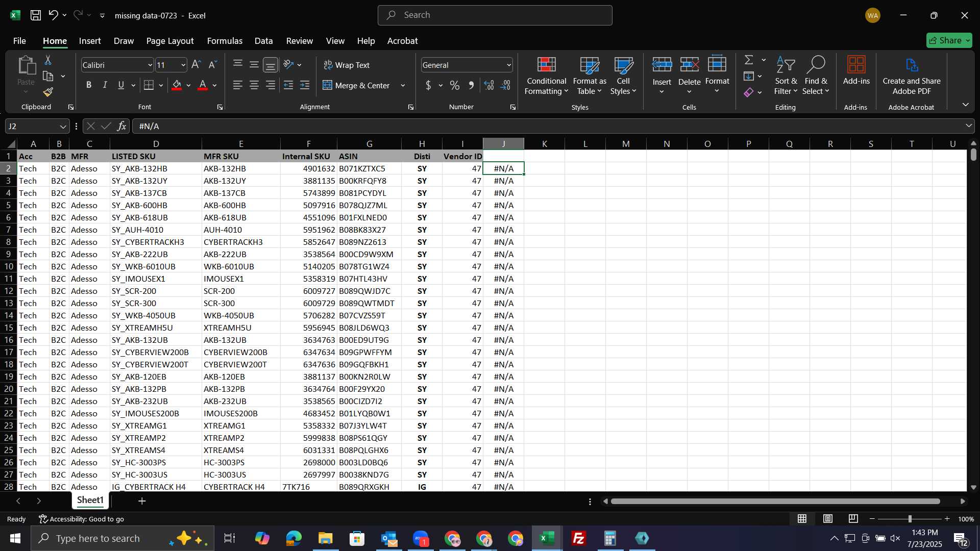Click the zoom slider handle

910,519
